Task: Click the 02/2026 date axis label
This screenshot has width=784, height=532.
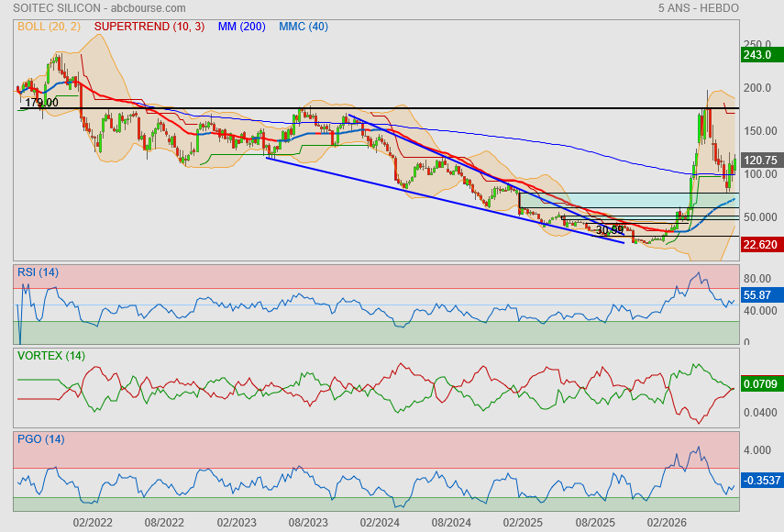Action: tap(667, 523)
